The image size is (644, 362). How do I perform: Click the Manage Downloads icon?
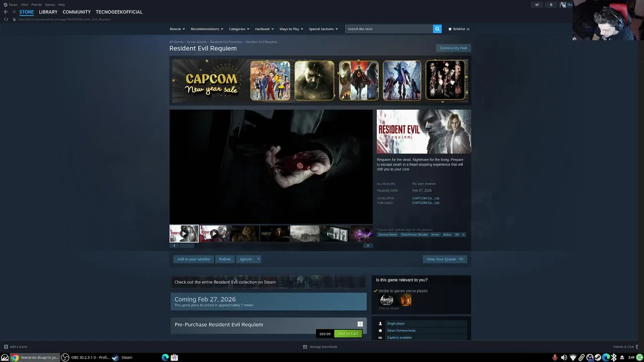click(305, 346)
